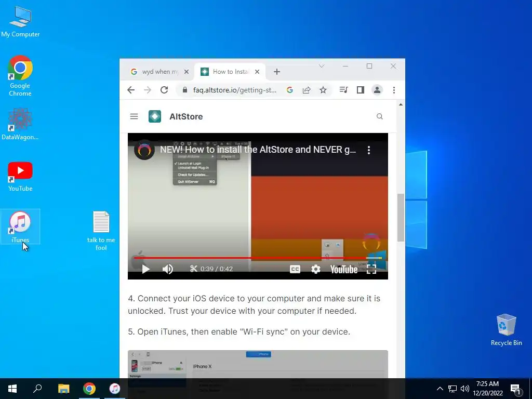
Task: Click the page vertical scrollbar thumb
Action: [401, 217]
